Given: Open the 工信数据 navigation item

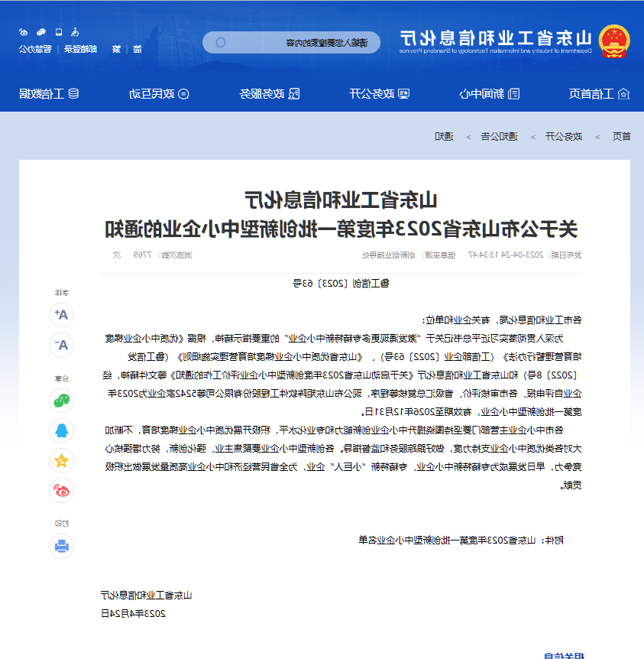Looking at the screenshot, I should click(x=49, y=94).
